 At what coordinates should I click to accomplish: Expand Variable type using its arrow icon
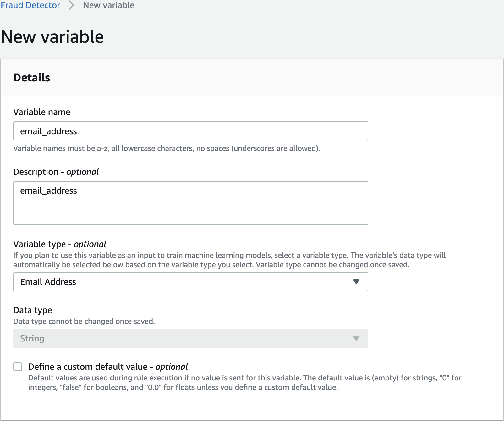tap(356, 282)
